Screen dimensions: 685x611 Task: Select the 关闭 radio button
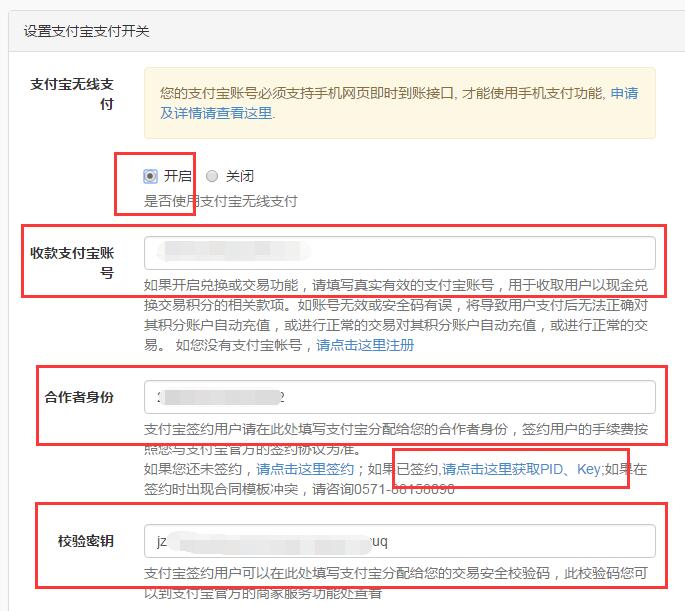click(x=212, y=176)
